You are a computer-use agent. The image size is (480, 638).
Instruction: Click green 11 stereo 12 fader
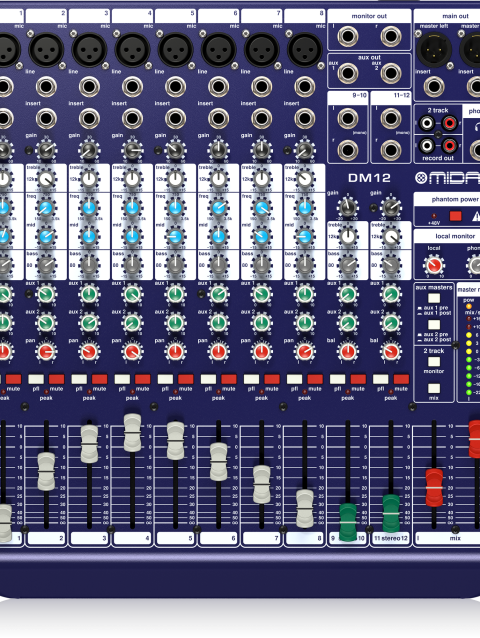click(391, 513)
